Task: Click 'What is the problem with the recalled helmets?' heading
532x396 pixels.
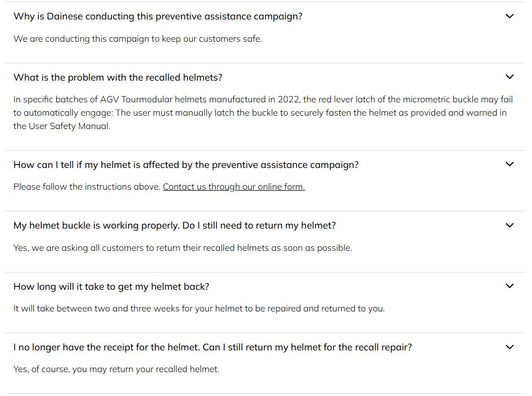Action: tap(118, 77)
